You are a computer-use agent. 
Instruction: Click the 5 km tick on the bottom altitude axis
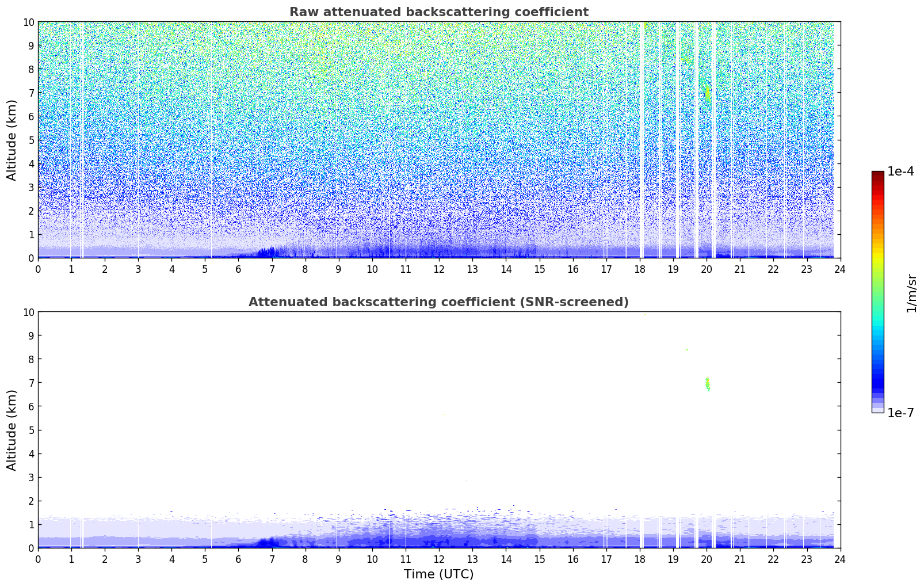pyautogui.click(x=31, y=430)
